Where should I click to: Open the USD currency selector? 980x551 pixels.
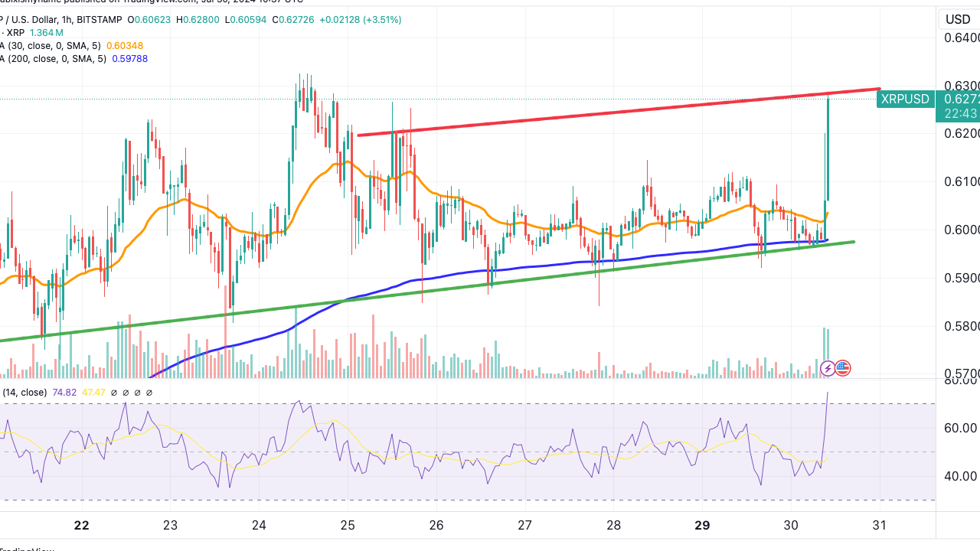coord(958,19)
